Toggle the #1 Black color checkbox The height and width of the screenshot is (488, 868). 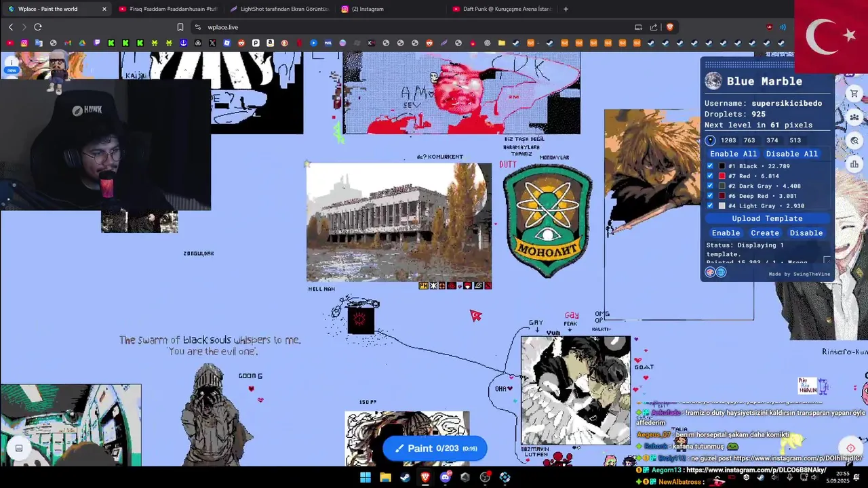710,166
